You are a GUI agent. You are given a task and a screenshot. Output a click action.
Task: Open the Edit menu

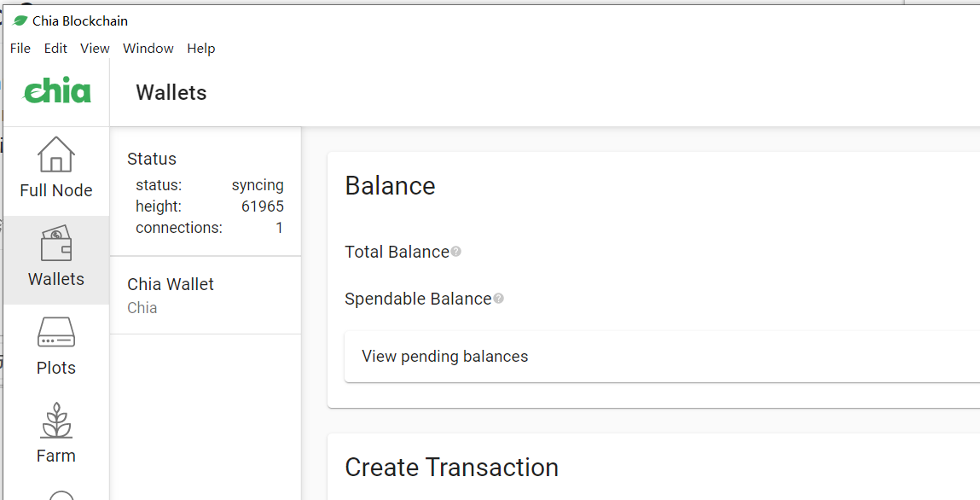(55, 49)
